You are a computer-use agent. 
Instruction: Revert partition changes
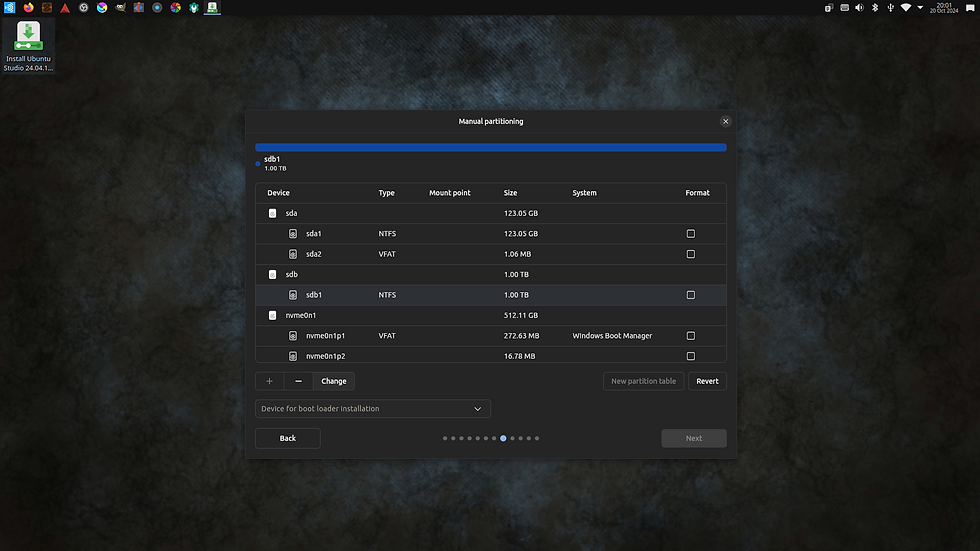click(x=707, y=381)
